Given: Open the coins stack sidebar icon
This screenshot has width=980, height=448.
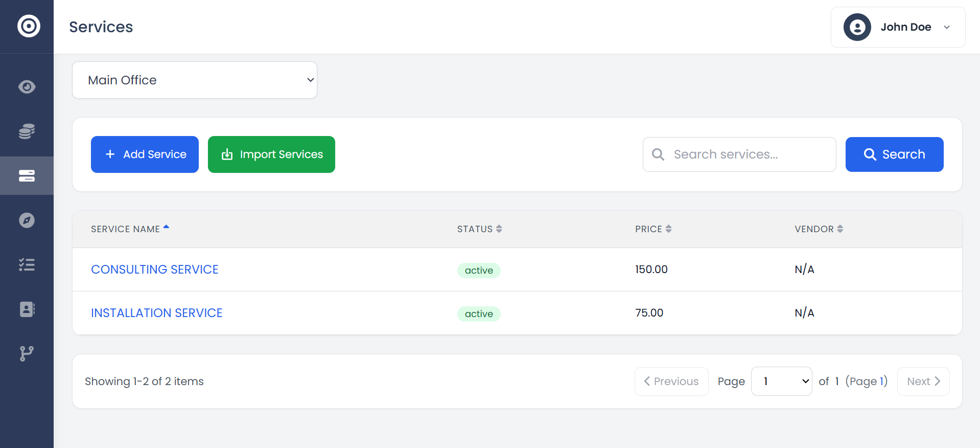Looking at the screenshot, I should point(27,131).
